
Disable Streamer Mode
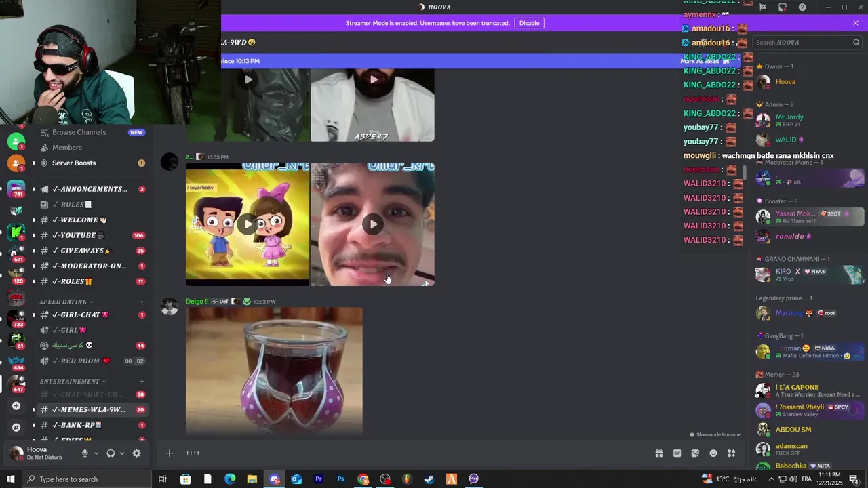529,23
